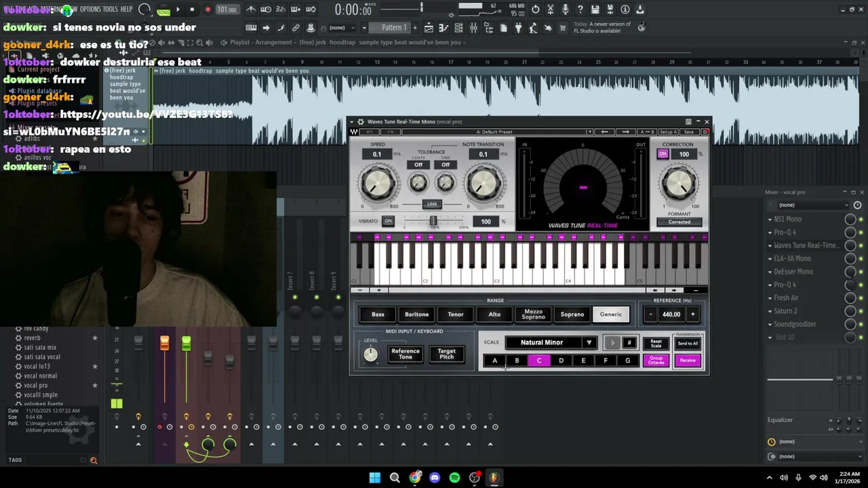Screen dimensions: 868x488
Task: Toggle the Reference Tone button
Action: pyautogui.click(x=406, y=354)
